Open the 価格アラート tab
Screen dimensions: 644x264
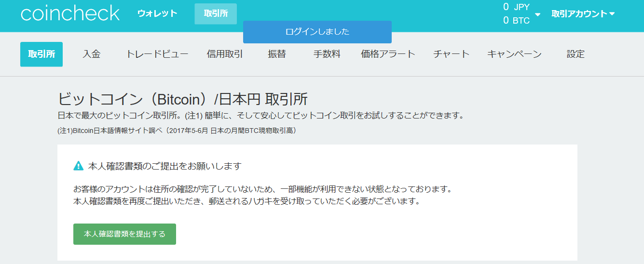pos(388,54)
